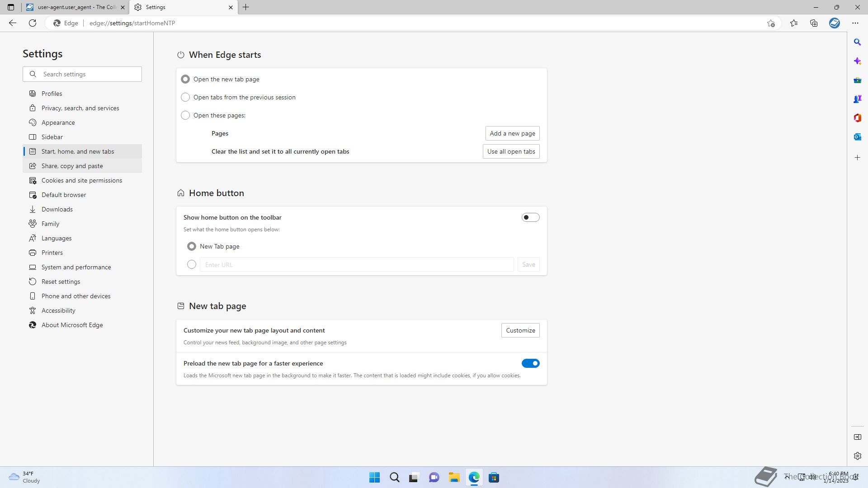868x488 pixels.
Task: Select Start, home, and new tabs section
Action: (82, 151)
